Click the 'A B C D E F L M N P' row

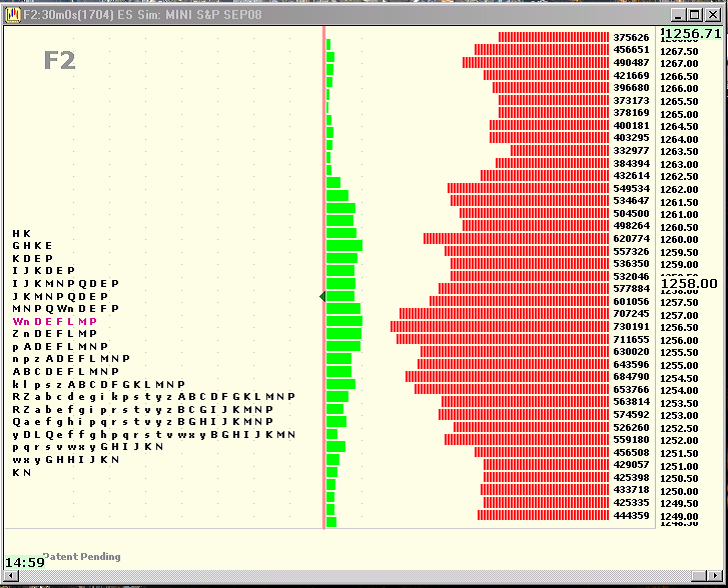tap(66, 372)
